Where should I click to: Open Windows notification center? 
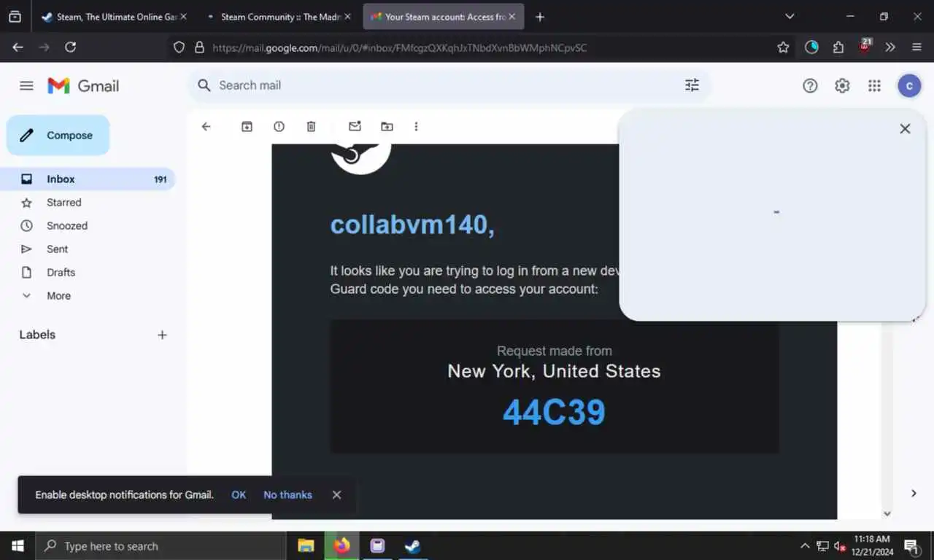(911, 546)
